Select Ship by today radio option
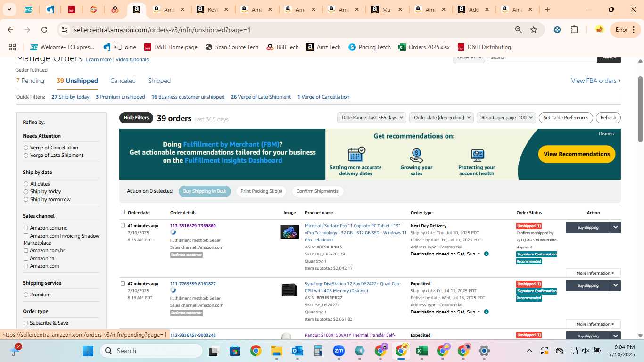Image resolution: width=644 pixels, height=362 pixels. click(26, 192)
